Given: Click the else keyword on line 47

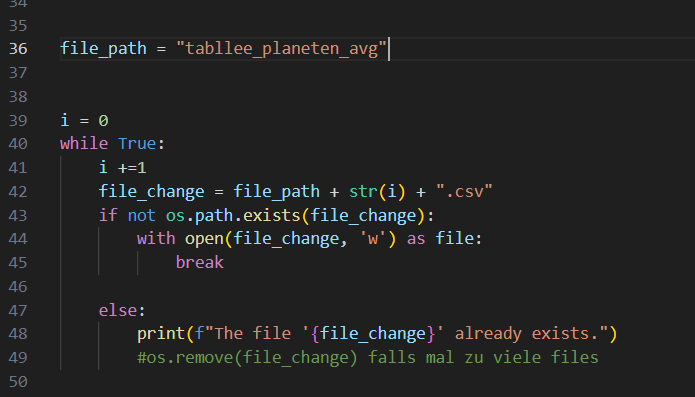Looking at the screenshot, I should coord(118,311).
